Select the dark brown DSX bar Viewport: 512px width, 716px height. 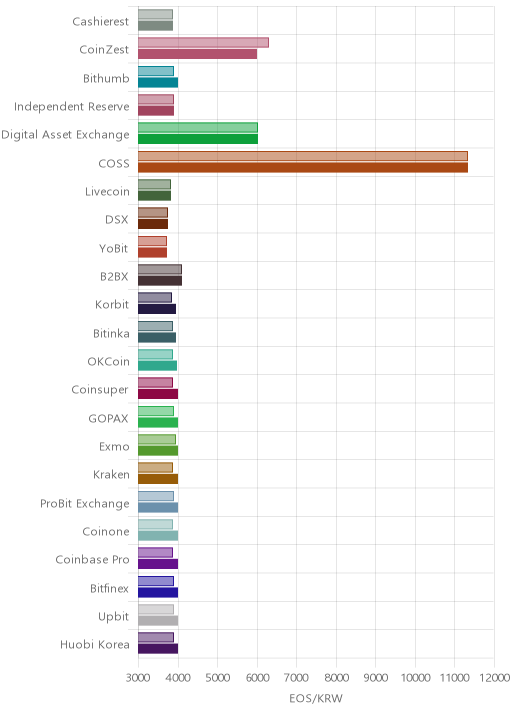click(153, 224)
